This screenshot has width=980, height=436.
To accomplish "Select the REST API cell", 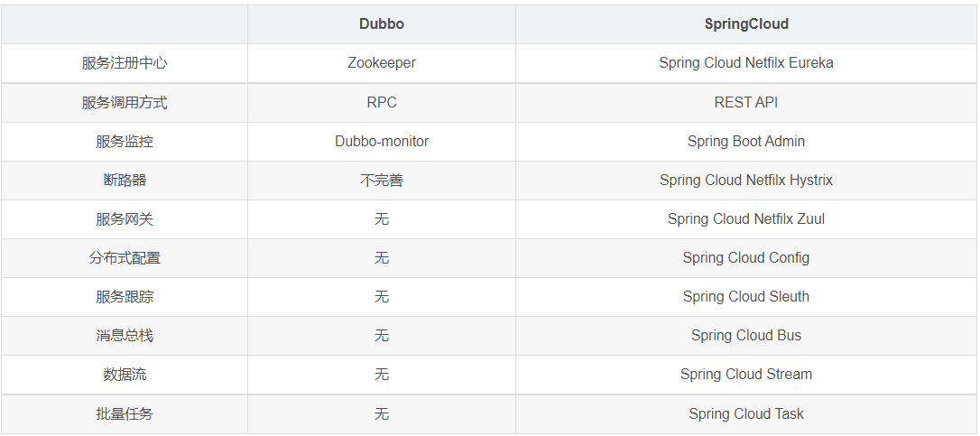I will point(746,103).
